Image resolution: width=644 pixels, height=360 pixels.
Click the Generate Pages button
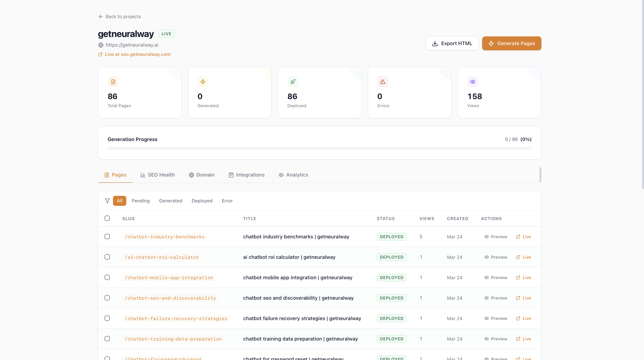[x=512, y=43]
